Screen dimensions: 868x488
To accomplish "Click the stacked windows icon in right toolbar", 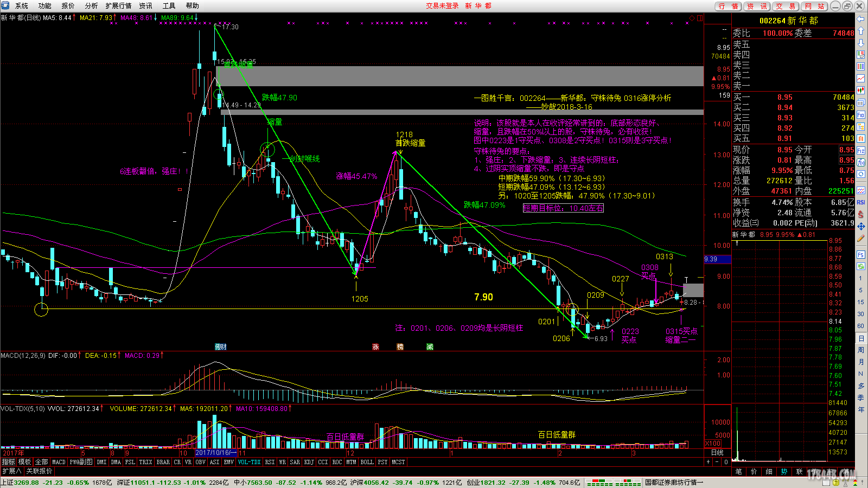I will click(861, 102).
